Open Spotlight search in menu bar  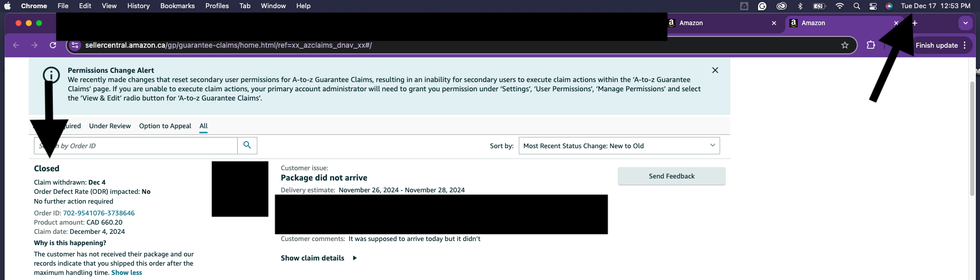(857, 6)
